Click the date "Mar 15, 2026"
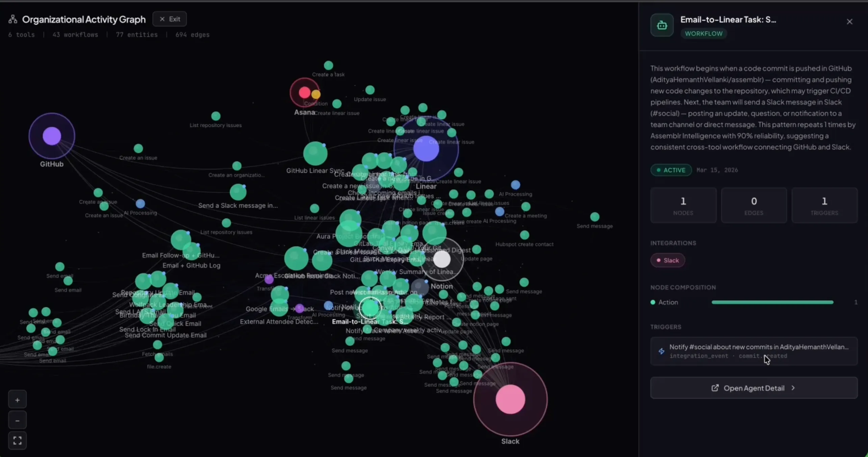 tap(717, 170)
